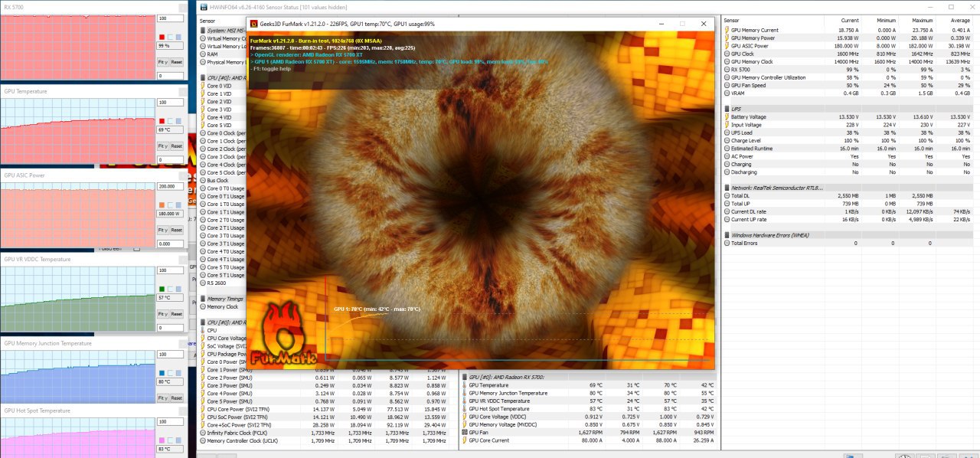Click the 200.000 maximum field in GPU ASIC Power graph
This screenshot has width=980, height=458.
[x=170, y=186]
